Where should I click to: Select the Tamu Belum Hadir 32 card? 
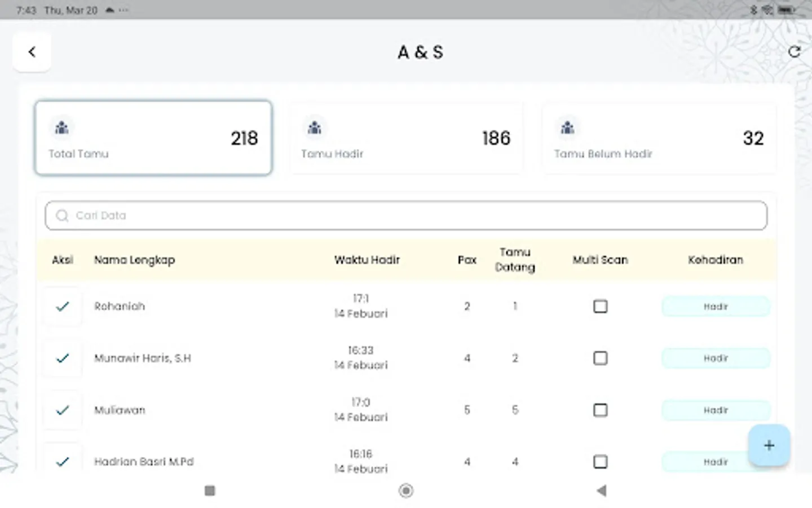click(659, 137)
